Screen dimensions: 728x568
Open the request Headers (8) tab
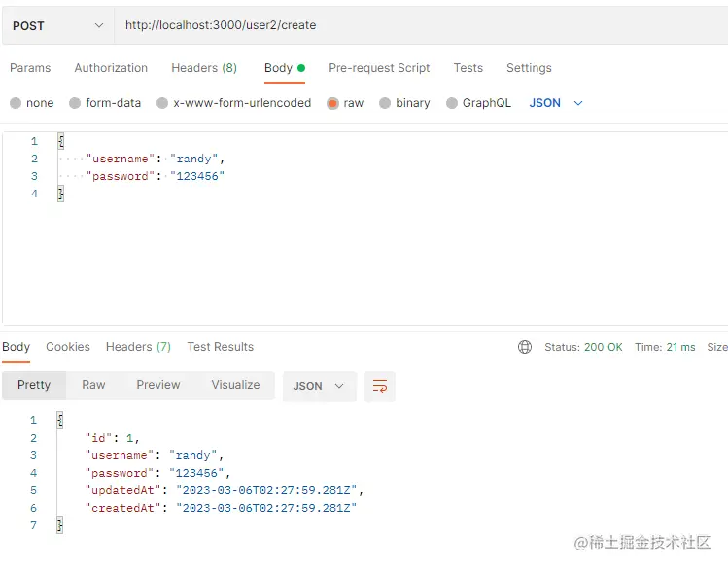[204, 68]
